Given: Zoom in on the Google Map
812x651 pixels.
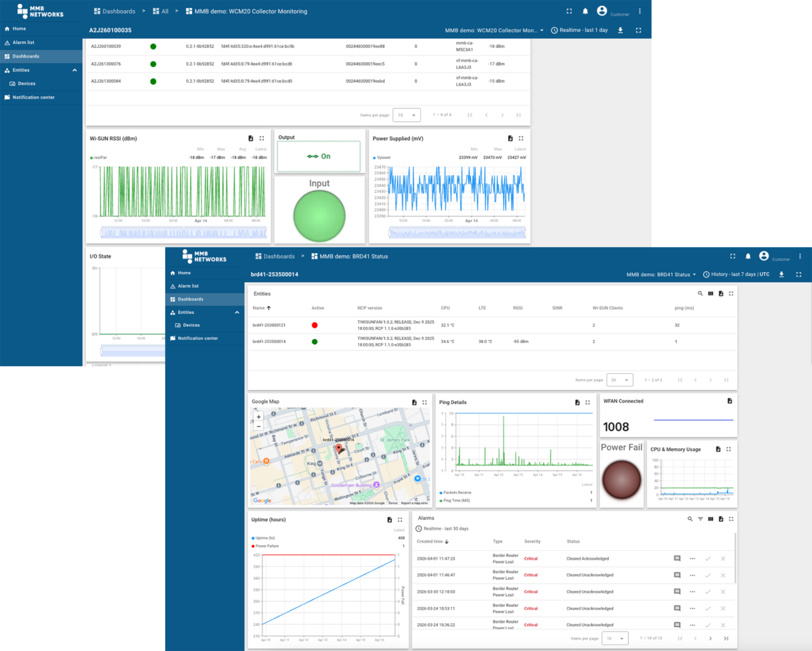Looking at the screenshot, I should click(x=258, y=417).
